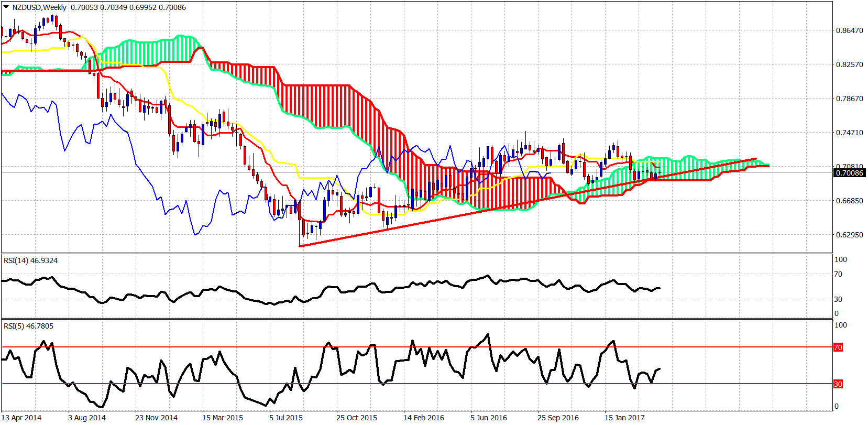Click the date label 13 Apr 2014

click(x=22, y=418)
